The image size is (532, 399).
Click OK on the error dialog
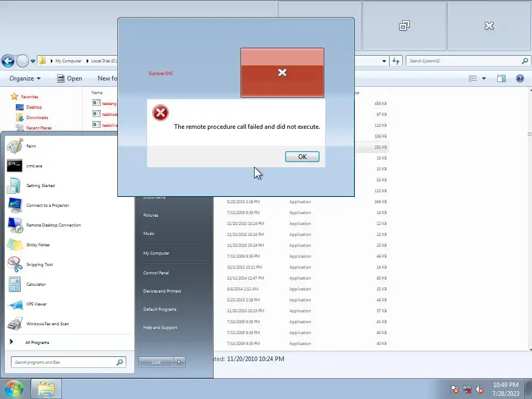[x=302, y=156]
